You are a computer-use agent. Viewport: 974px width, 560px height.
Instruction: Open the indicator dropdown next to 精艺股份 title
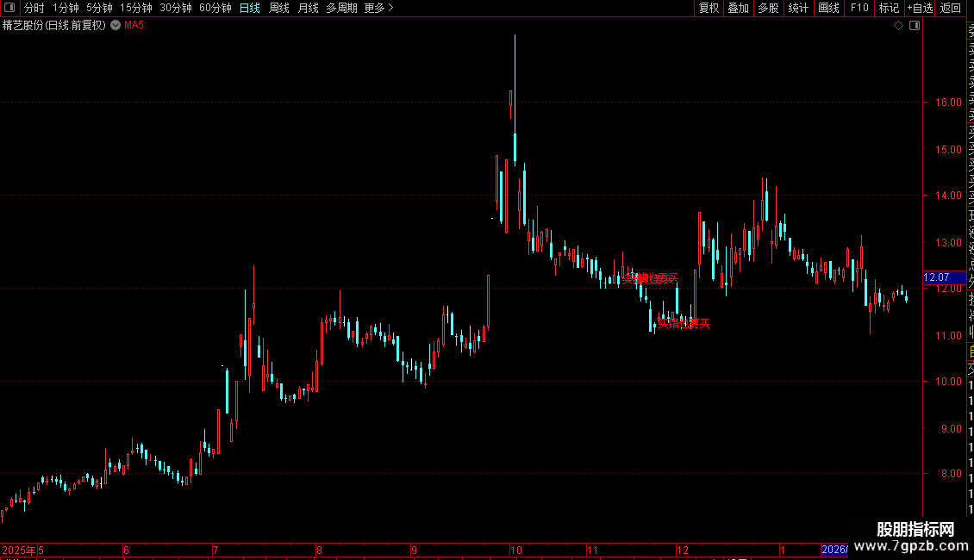click(116, 25)
